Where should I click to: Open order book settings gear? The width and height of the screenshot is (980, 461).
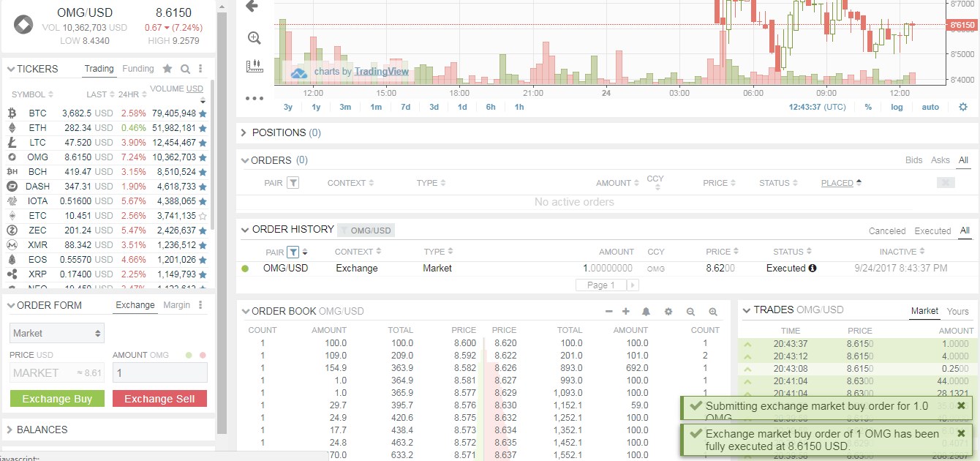[668, 311]
